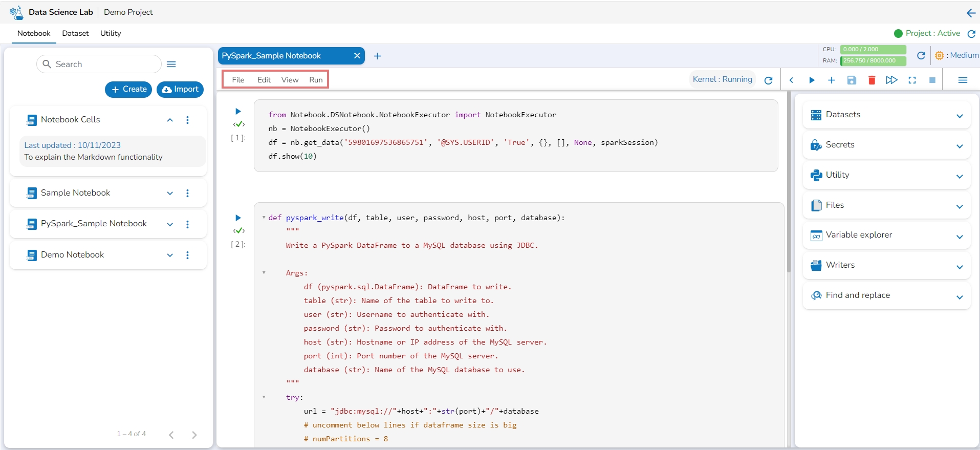The width and height of the screenshot is (980, 450).
Task: Stop execution with the square icon
Action: (x=932, y=80)
